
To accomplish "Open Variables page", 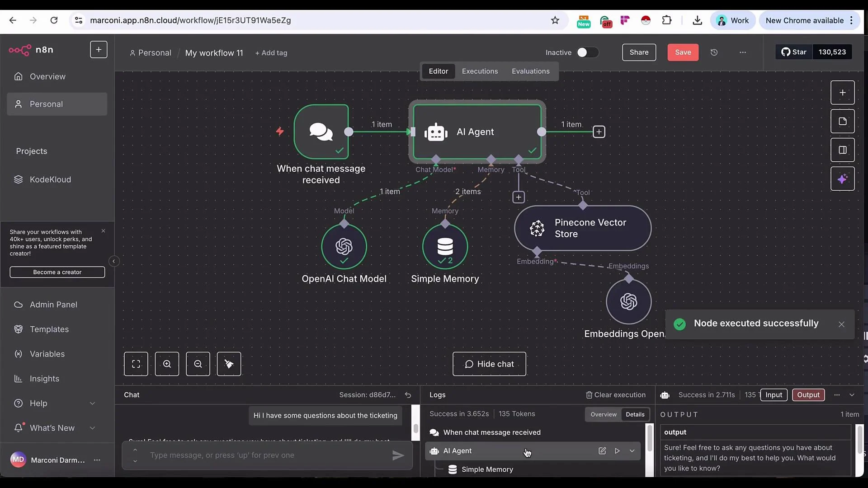I will point(57,354).
